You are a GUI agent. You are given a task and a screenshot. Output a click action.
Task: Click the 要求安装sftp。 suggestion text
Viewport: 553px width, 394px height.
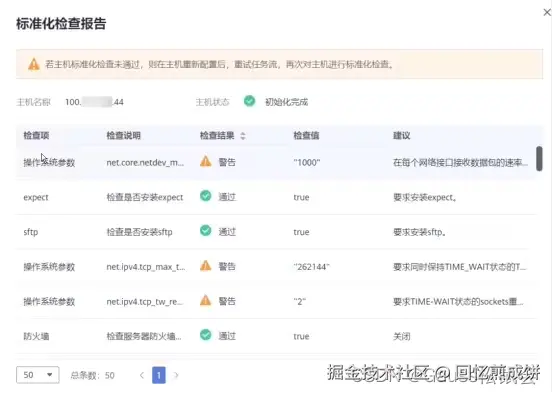point(420,232)
